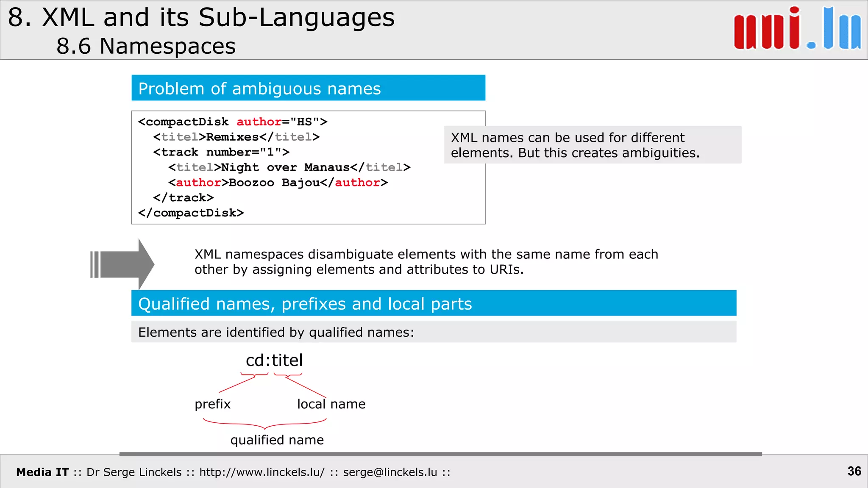Click the sentence 'XML namespaces disambiguate elements'

[x=426, y=262]
